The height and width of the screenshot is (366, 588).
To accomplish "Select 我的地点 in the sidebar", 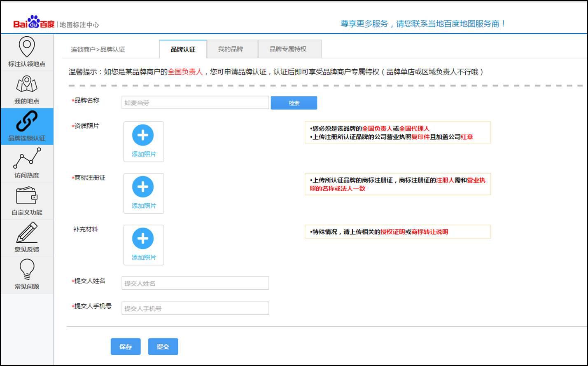I will [x=27, y=89].
